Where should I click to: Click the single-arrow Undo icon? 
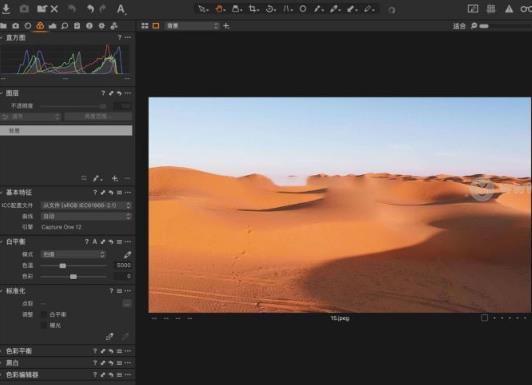tap(90, 9)
